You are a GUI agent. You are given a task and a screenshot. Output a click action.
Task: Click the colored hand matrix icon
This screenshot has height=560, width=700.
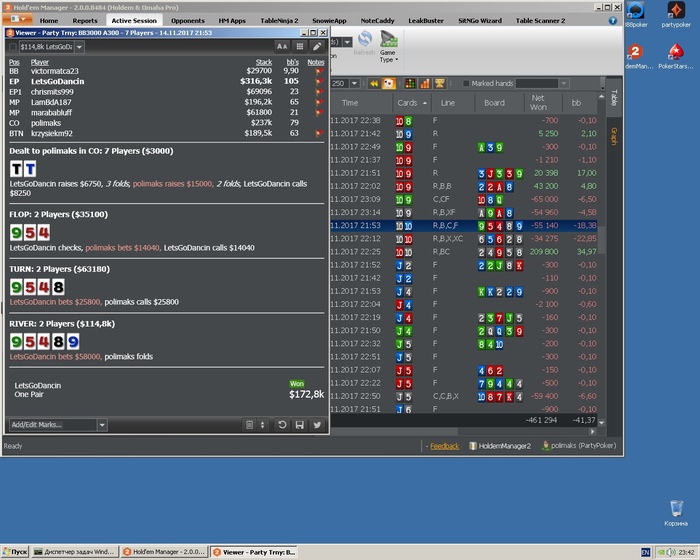click(x=410, y=84)
